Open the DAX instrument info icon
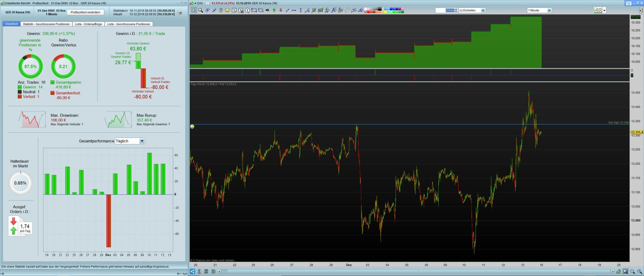Viewport: 644px width, 276px height. pos(207,3)
